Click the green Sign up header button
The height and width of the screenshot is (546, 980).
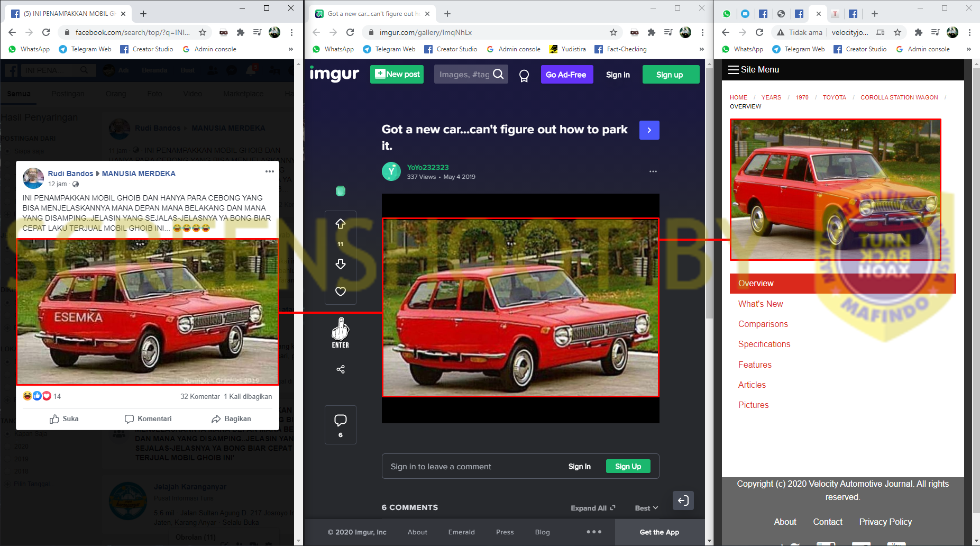coord(671,75)
